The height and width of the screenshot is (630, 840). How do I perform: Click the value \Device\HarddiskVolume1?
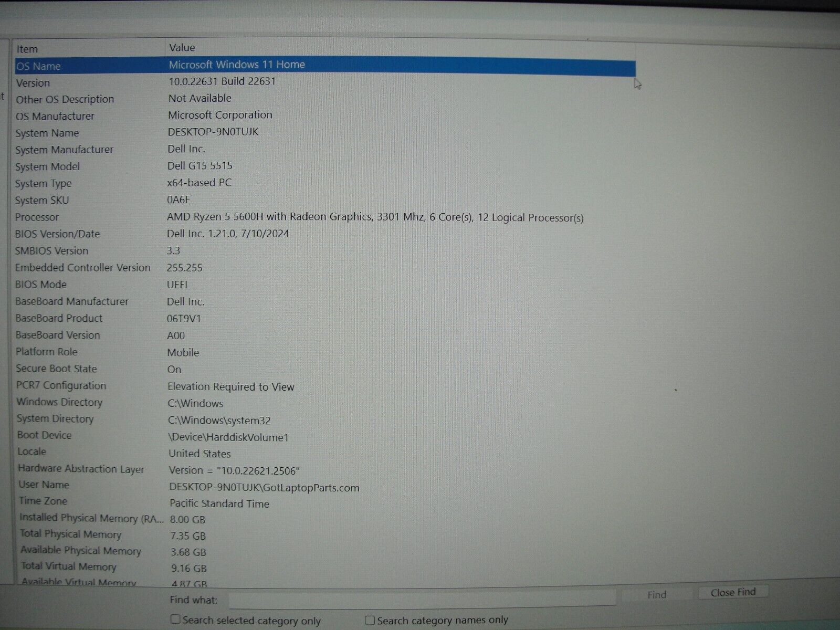tap(228, 437)
